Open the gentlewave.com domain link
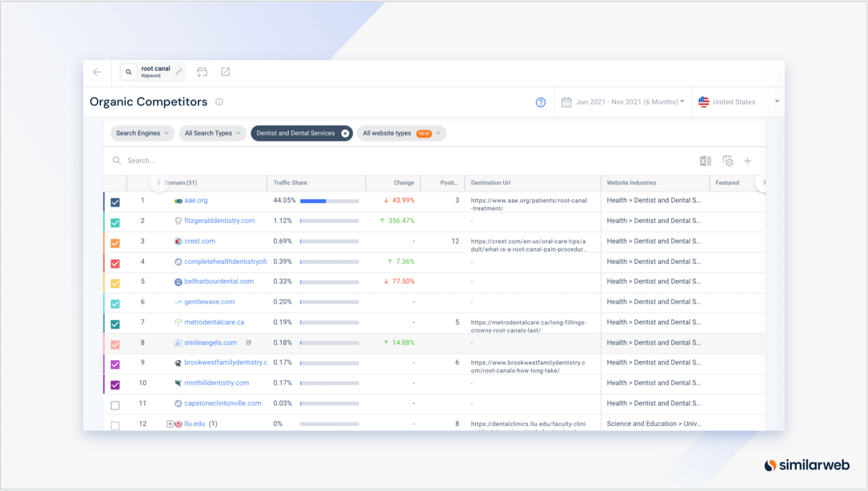Image resolution: width=868 pixels, height=491 pixels. pos(209,302)
